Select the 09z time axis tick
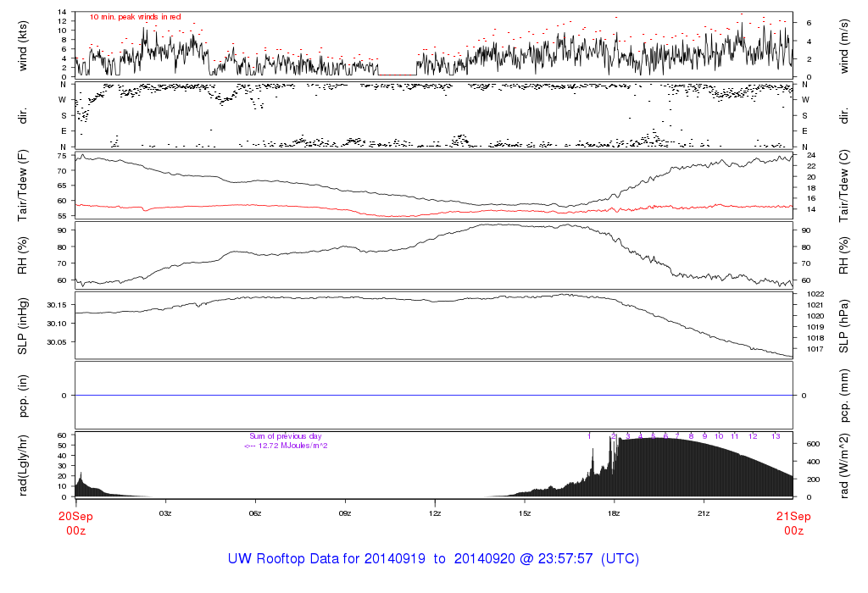Screen dimensions: 868x593 345,513
